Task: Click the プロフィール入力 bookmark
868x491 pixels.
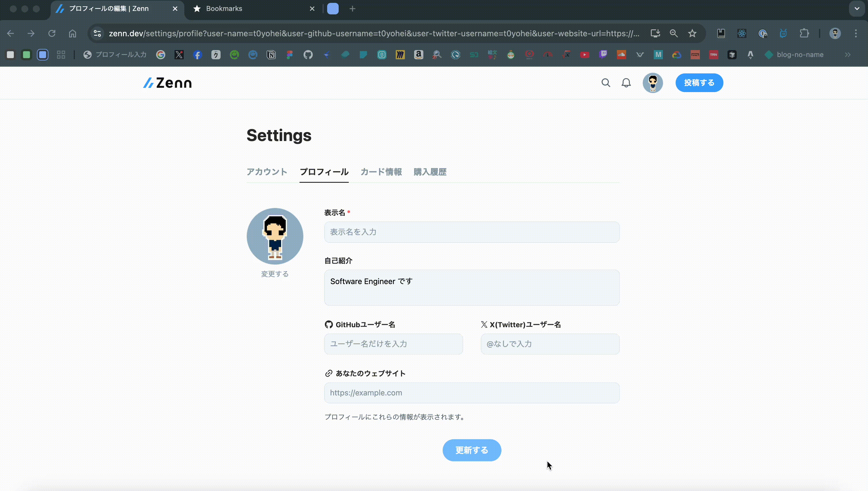Action: click(x=115, y=55)
